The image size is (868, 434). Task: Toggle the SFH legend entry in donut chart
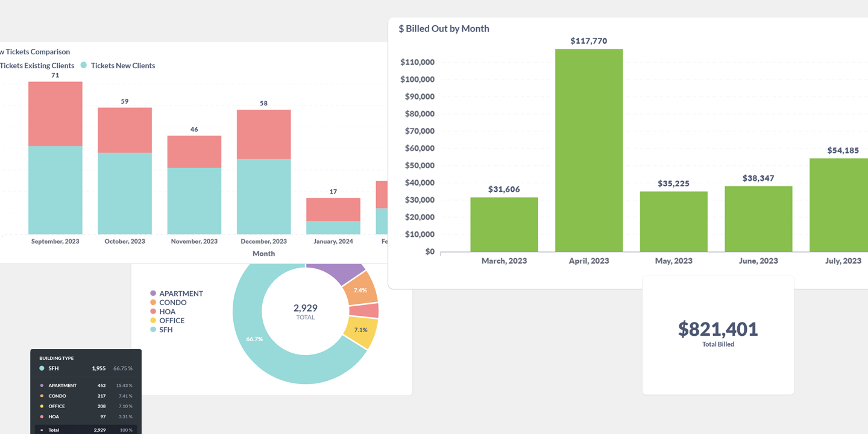click(x=166, y=330)
